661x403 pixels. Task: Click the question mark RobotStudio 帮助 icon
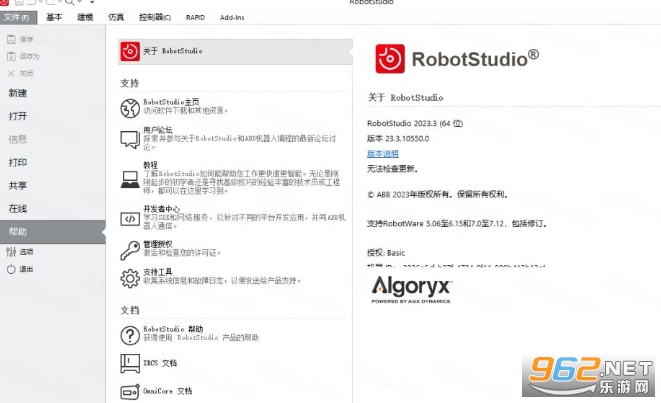coord(130,336)
